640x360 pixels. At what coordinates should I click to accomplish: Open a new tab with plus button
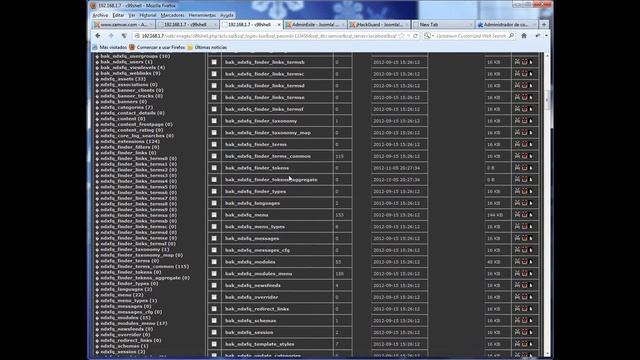[544, 24]
